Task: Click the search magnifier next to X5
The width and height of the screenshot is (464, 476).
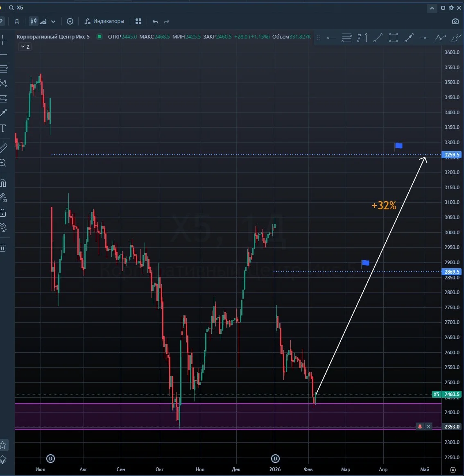Action: (x=11, y=8)
